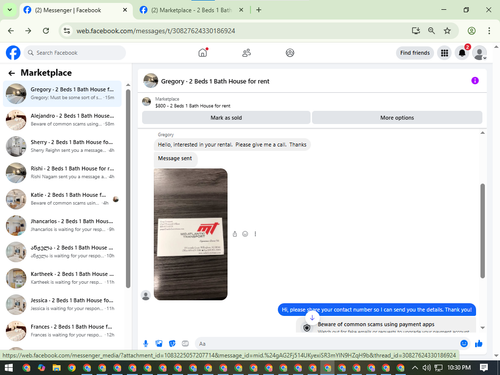This screenshot has height=375, width=500.
Task: Attach a photo using the image icon
Action: coord(159,343)
